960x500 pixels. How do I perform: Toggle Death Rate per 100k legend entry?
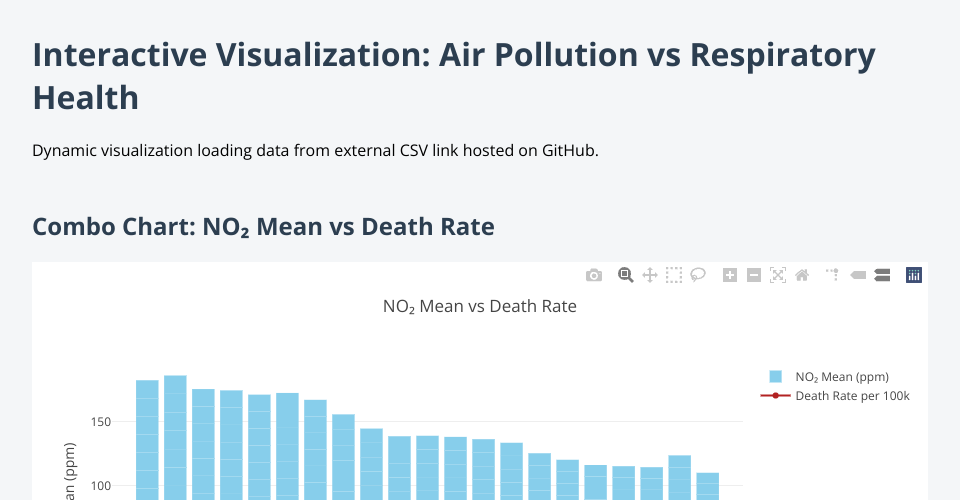[852, 396]
